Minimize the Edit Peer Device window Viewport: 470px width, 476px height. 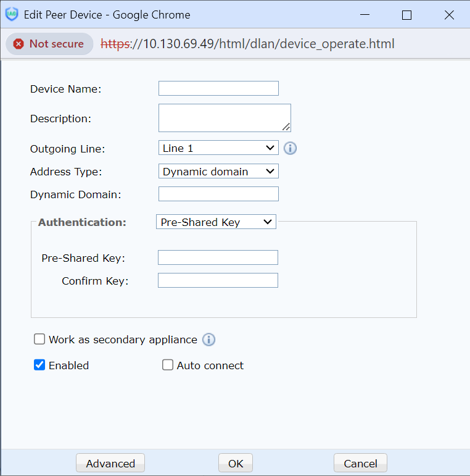coord(364,15)
